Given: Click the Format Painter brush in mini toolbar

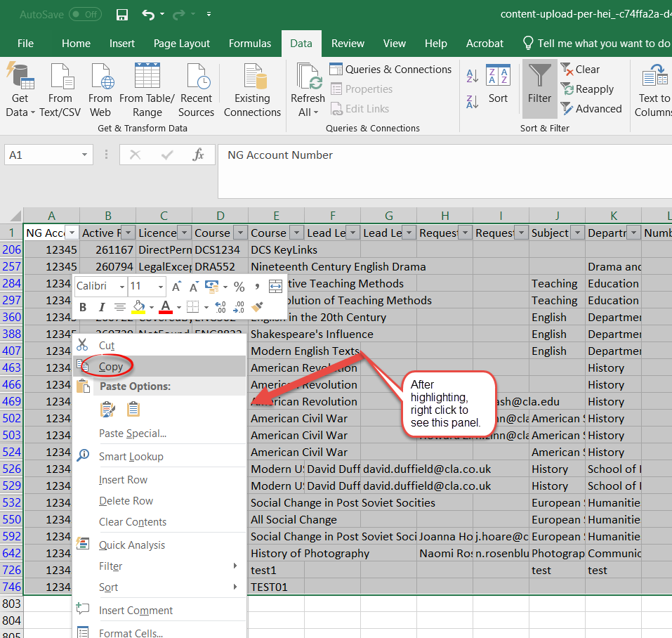Looking at the screenshot, I should pyautogui.click(x=257, y=307).
